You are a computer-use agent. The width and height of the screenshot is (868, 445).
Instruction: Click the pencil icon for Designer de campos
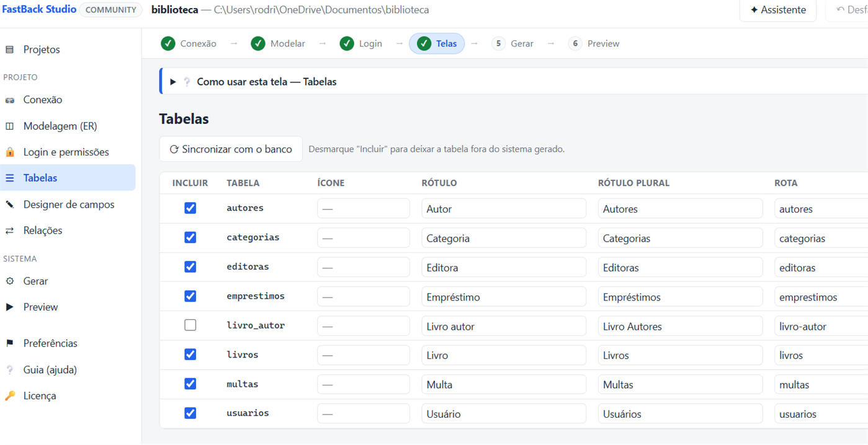tap(9, 205)
